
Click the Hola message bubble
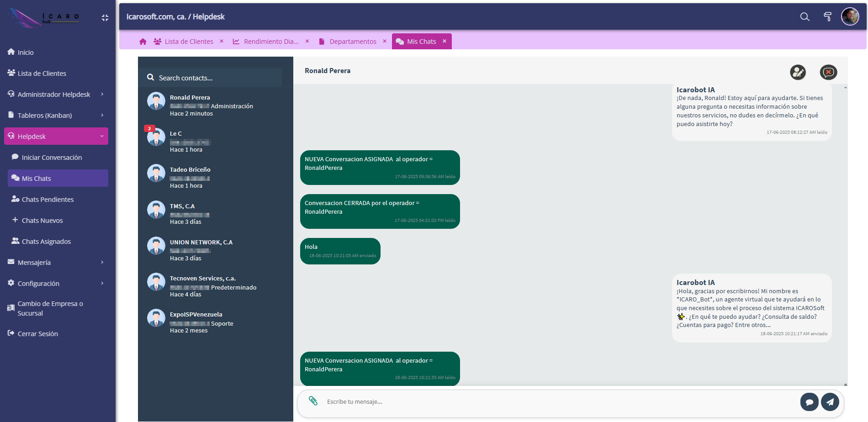click(x=340, y=251)
